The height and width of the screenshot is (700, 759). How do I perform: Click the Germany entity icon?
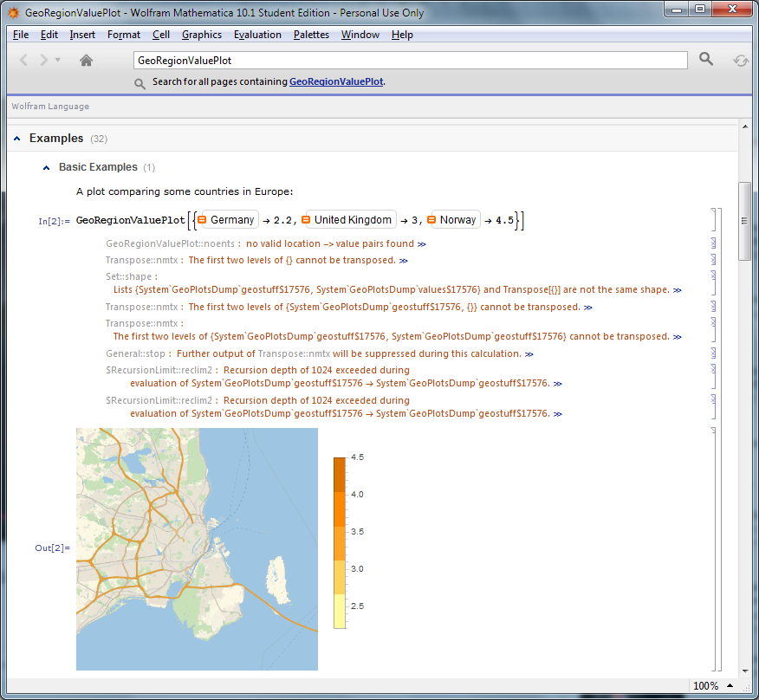tap(203, 220)
